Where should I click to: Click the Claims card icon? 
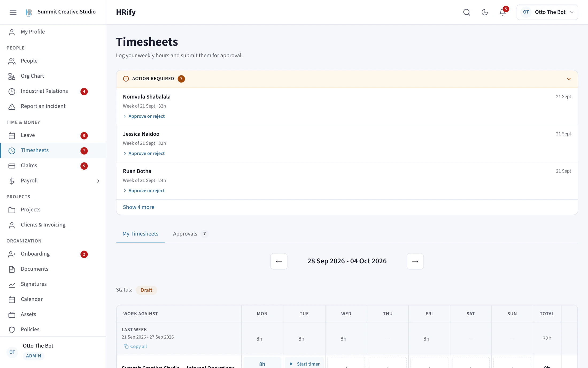pyautogui.click(x=12, y=166)
